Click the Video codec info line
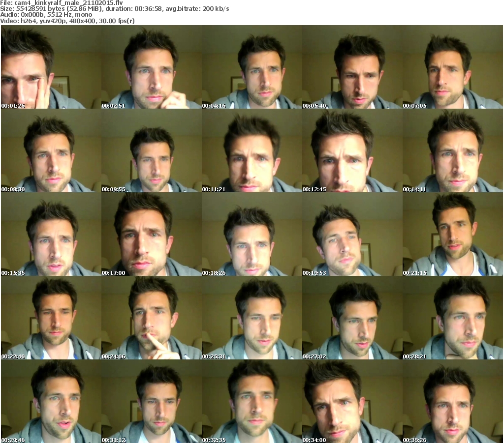504x443 pixels. coord(67,21)
